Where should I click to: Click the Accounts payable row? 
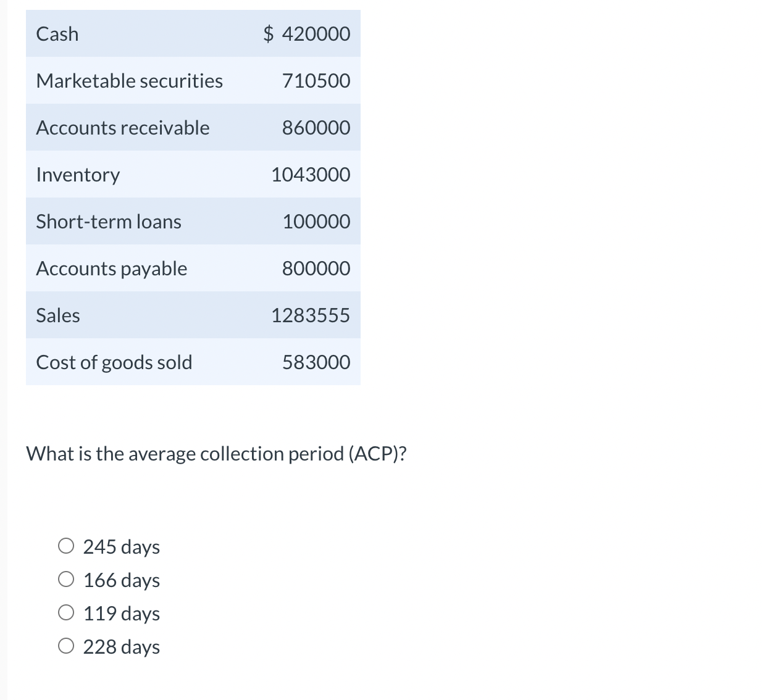[193, 268]
